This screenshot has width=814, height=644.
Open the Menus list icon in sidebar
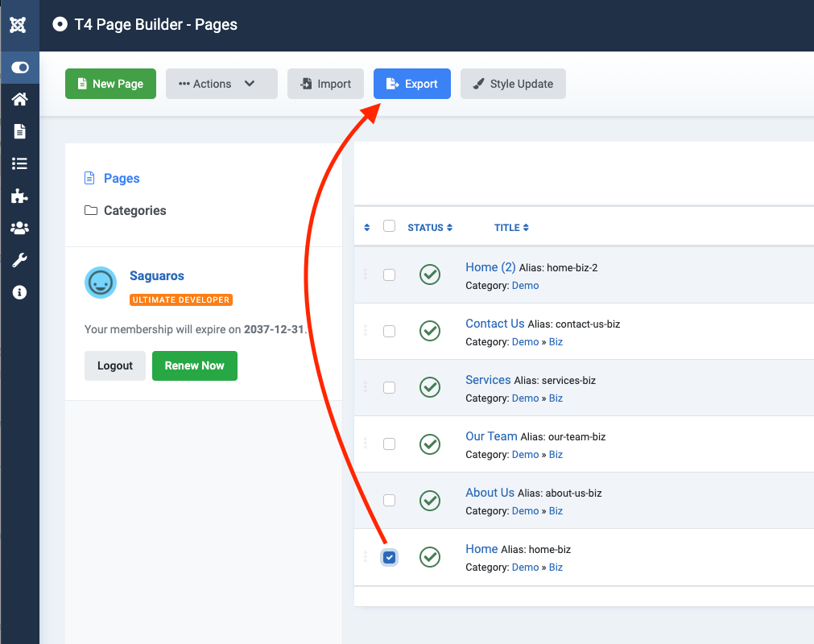(x=19, y=163)
